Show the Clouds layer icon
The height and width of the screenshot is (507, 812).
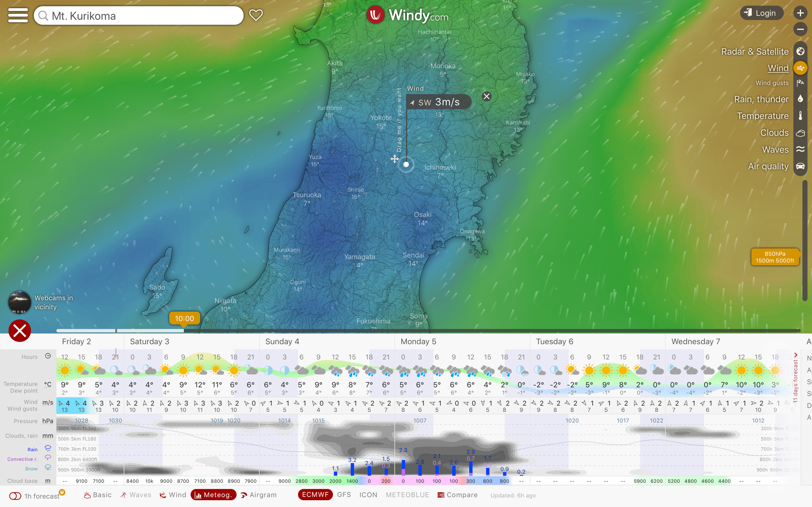point(800,133)
